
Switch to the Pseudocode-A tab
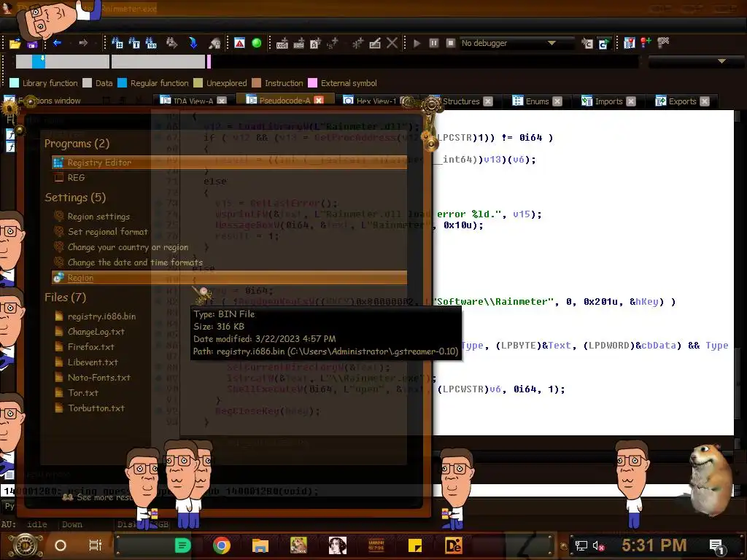pyautogui.click(x=285, y=101)
